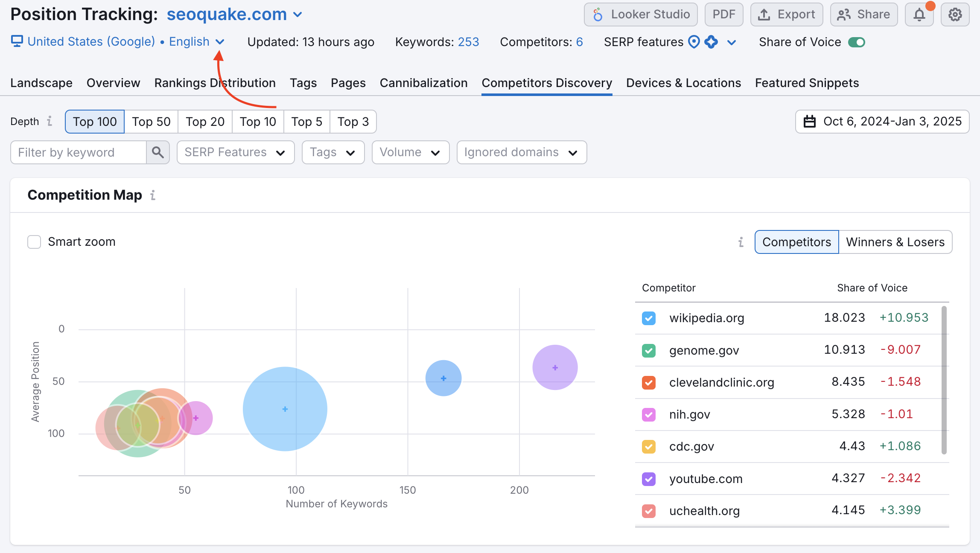980x553 pixels.
Task: Switch to the Rankings Distribution tab
Action: coord(215,83)
